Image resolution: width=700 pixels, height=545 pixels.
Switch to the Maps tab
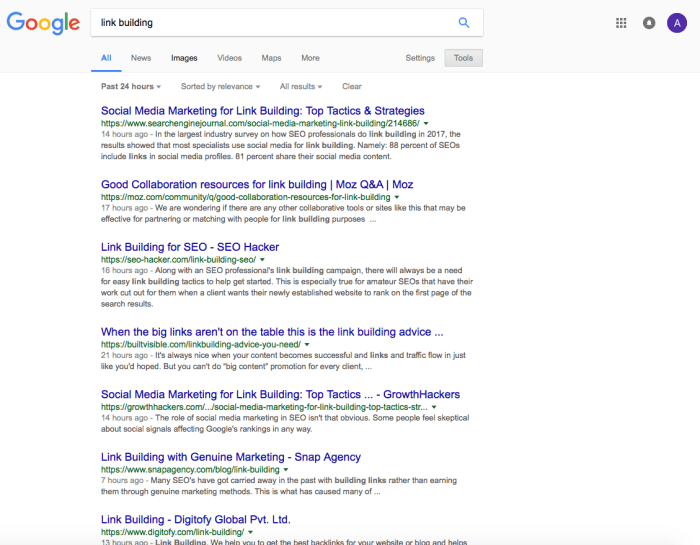pos(271,58)
